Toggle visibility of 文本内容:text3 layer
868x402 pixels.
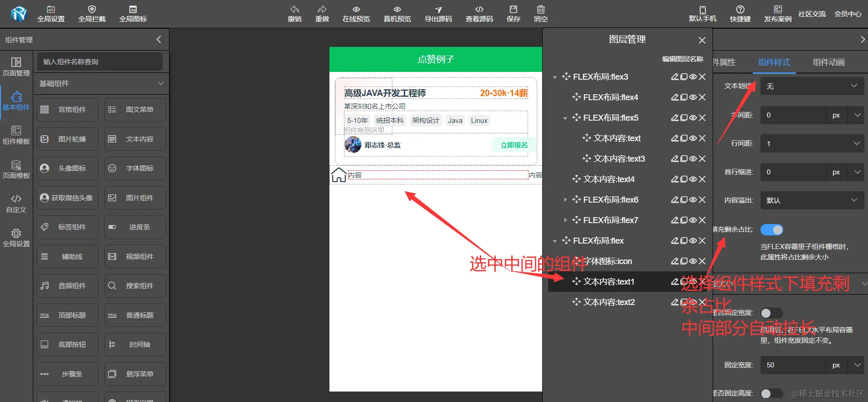(x=693, y=159)
